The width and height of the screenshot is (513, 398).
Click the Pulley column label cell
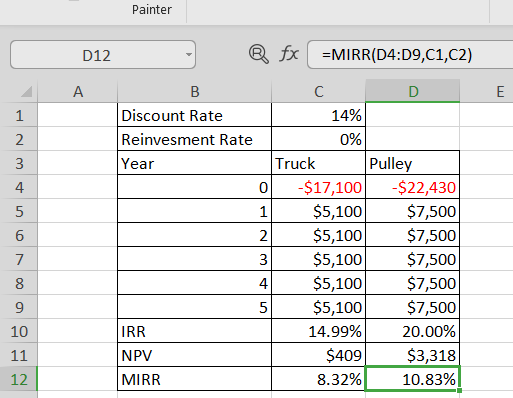pos(413,163)
